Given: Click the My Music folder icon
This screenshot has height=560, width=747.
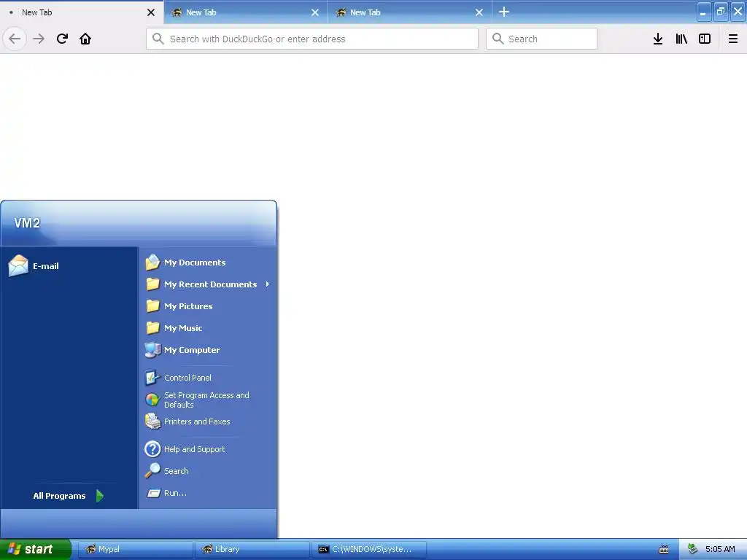Looking at the screenshot, I should [x=152, y=327].
